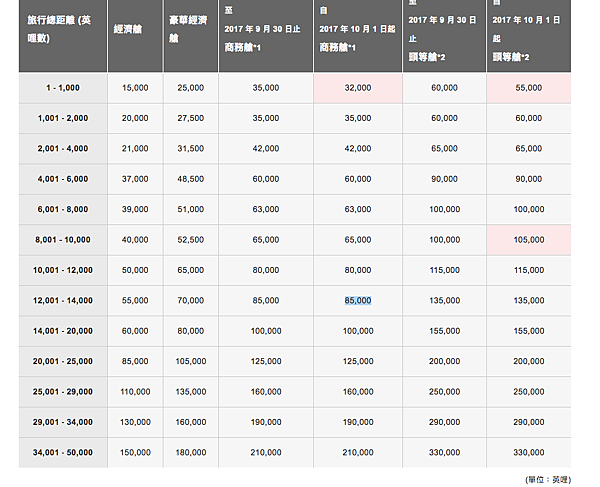600x487 pixels.
Task: Click 210,000 business until Sept 30, 34,001 - 50,000 row
Action: (x=266, y=453)
